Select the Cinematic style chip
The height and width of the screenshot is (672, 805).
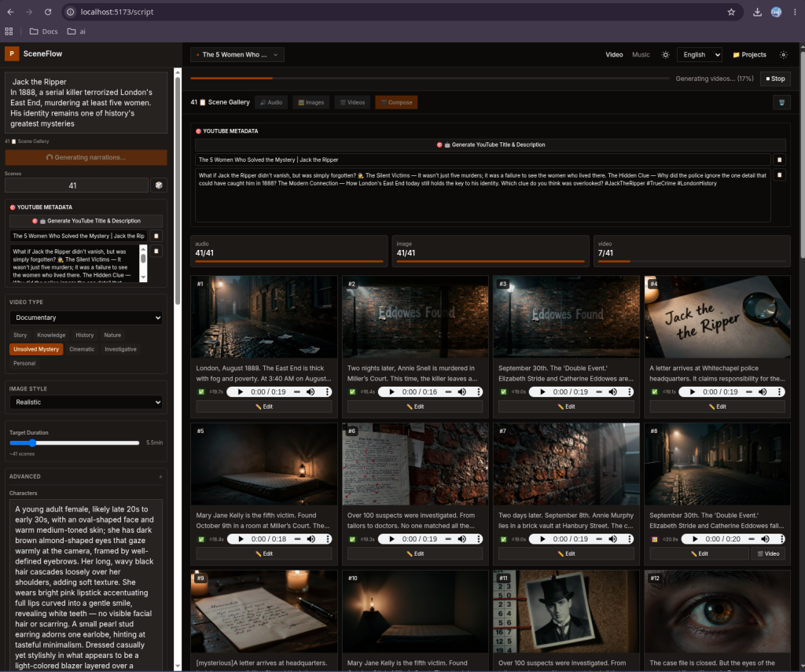(82, 349)
